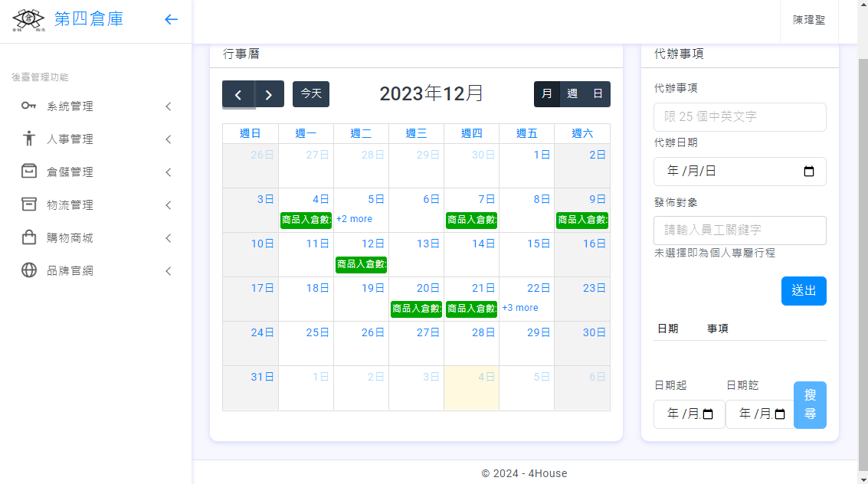Expand 系統管理 menu chevron
The image size is (868, 484).
coord(169,106)
